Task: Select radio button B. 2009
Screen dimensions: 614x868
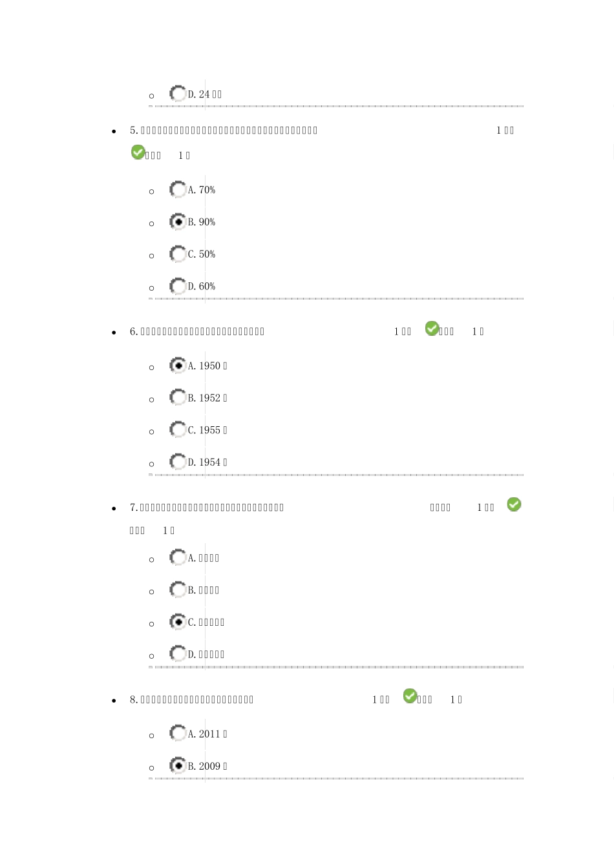Action: point(178,766)
